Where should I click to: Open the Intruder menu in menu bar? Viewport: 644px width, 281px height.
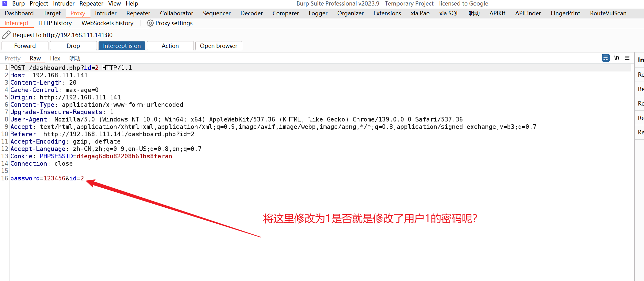(x=64, y=4)
